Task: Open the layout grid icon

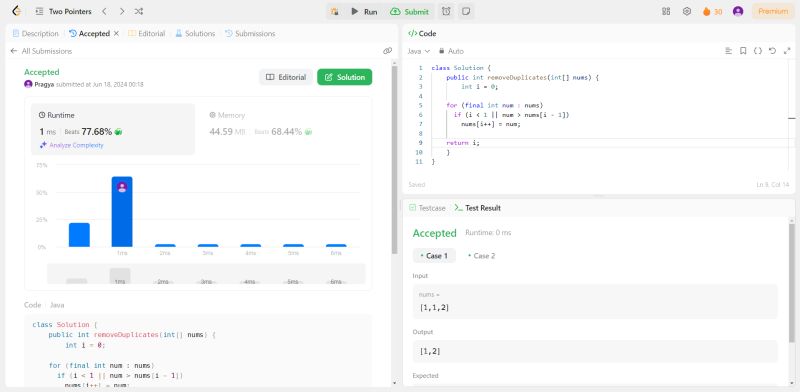Action: [666, 11]
